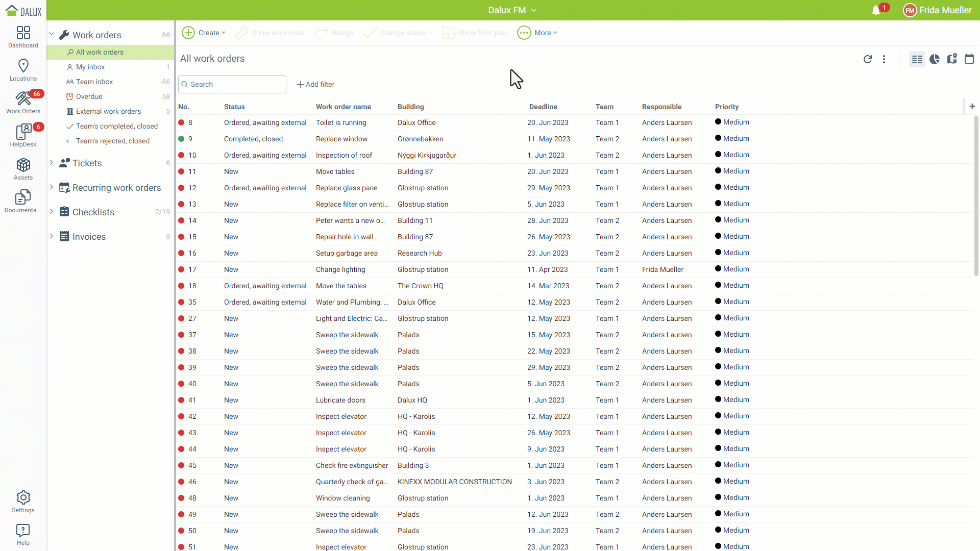Open the More dropdown menu
This screenshot has width=980, height=551.
(x=537, y=33)
